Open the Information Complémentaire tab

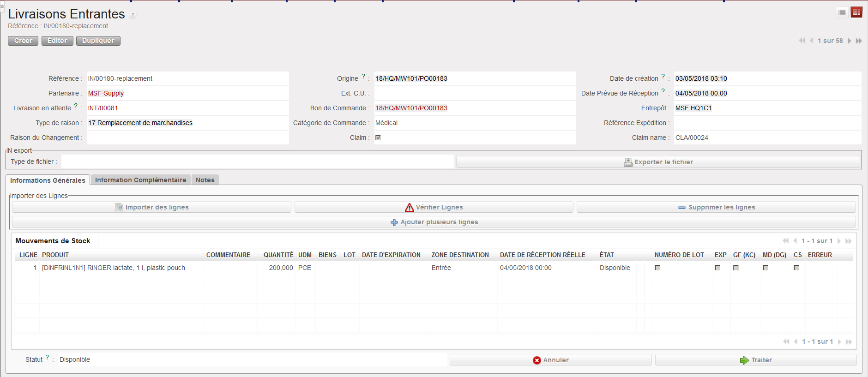[140, 180]
